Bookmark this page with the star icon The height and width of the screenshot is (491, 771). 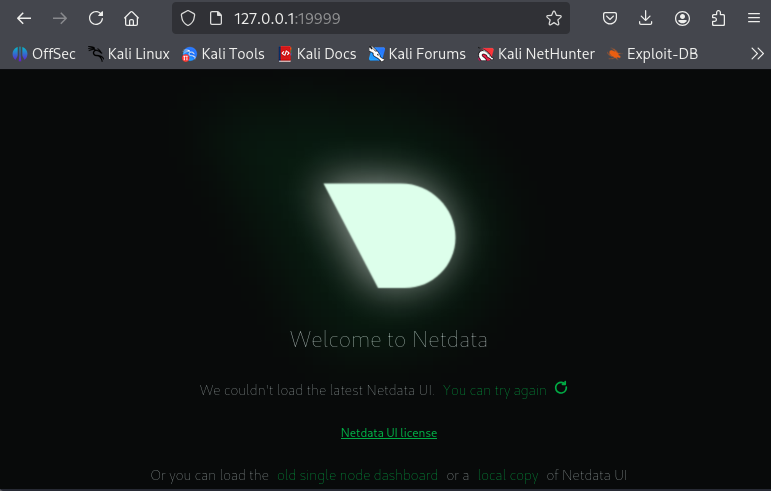click(x=554, y=18)
